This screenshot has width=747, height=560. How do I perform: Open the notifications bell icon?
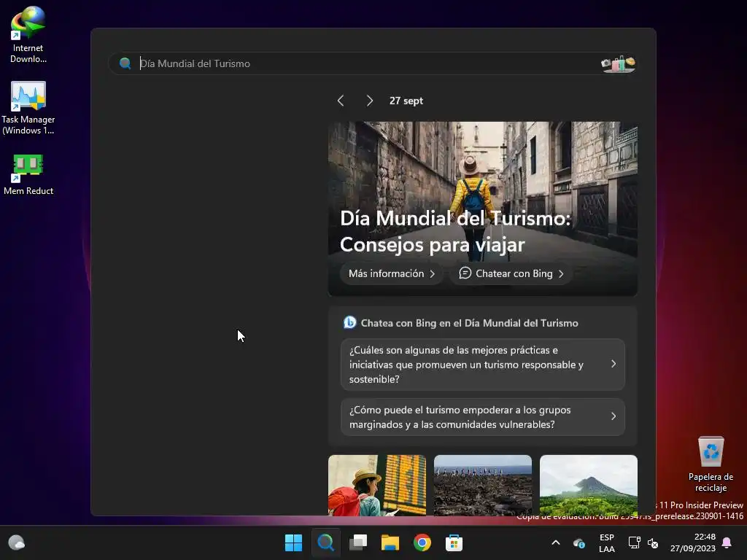point(727,542)
